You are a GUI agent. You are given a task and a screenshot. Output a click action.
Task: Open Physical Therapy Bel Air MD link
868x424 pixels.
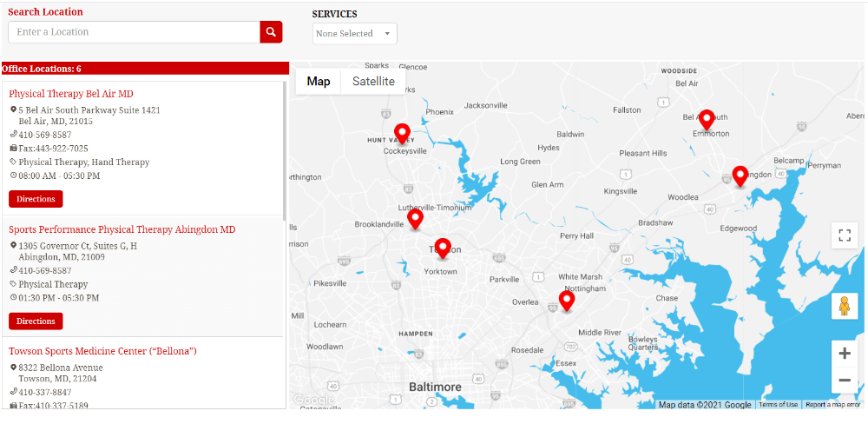71,94
